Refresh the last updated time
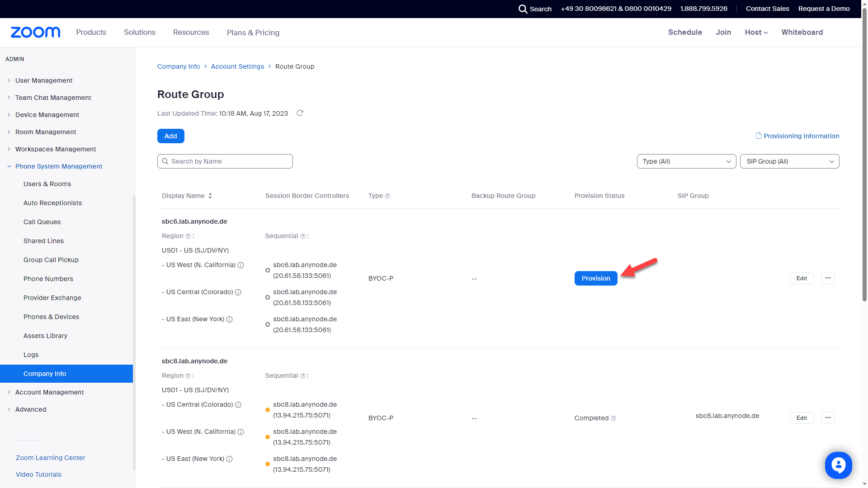Screen dimensions: 868x488 [300, 113]
